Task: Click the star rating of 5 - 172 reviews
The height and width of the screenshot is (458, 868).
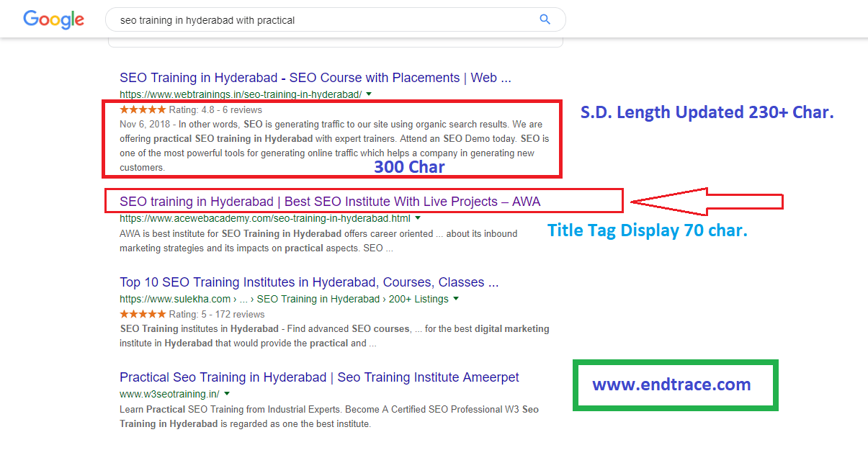Action: (143, 315)
